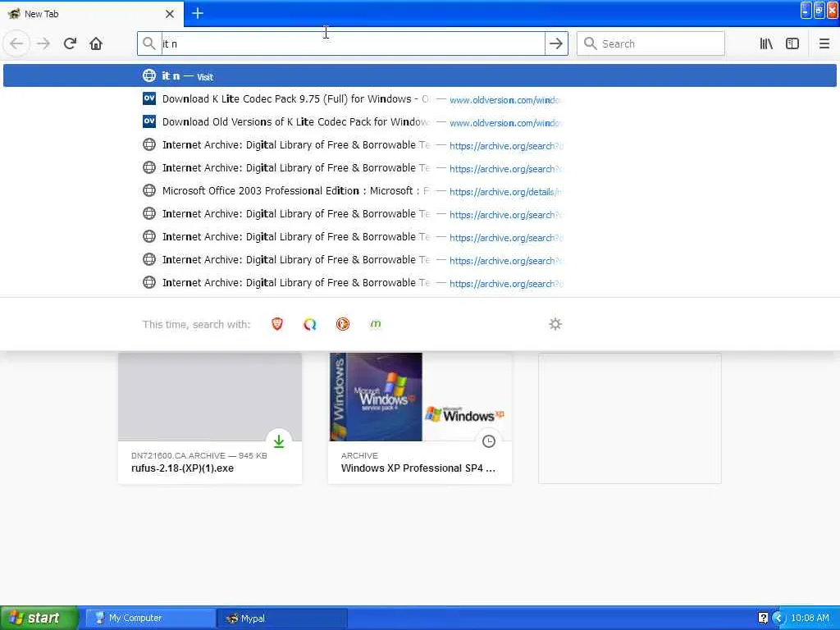840x630 pixels.
Task: Open Windows XP Professional SP4 thumbnail
Action: coord(420,397)
